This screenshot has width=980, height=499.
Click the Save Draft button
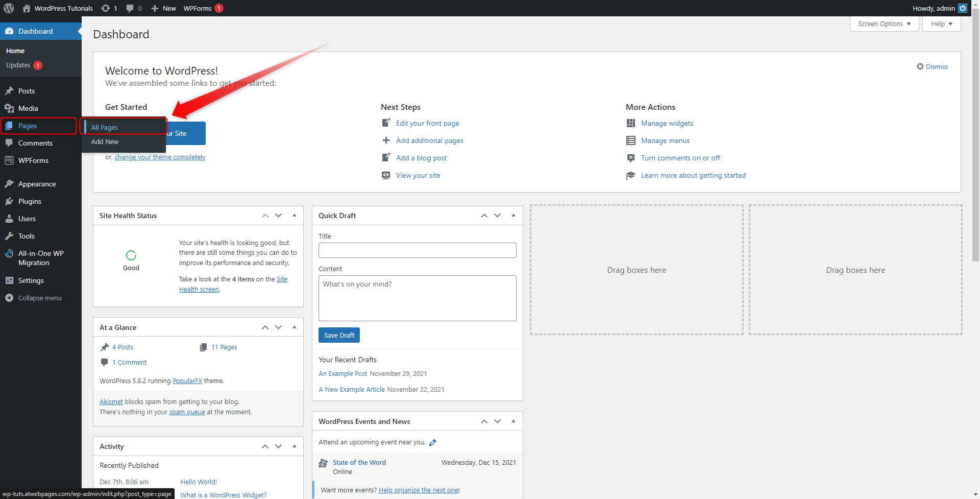339,335
